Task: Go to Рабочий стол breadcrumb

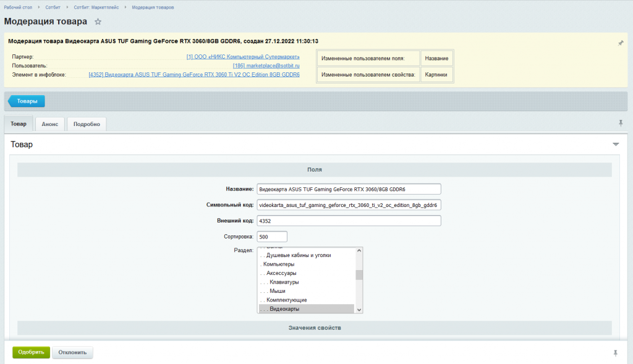Action: (18, 7)
